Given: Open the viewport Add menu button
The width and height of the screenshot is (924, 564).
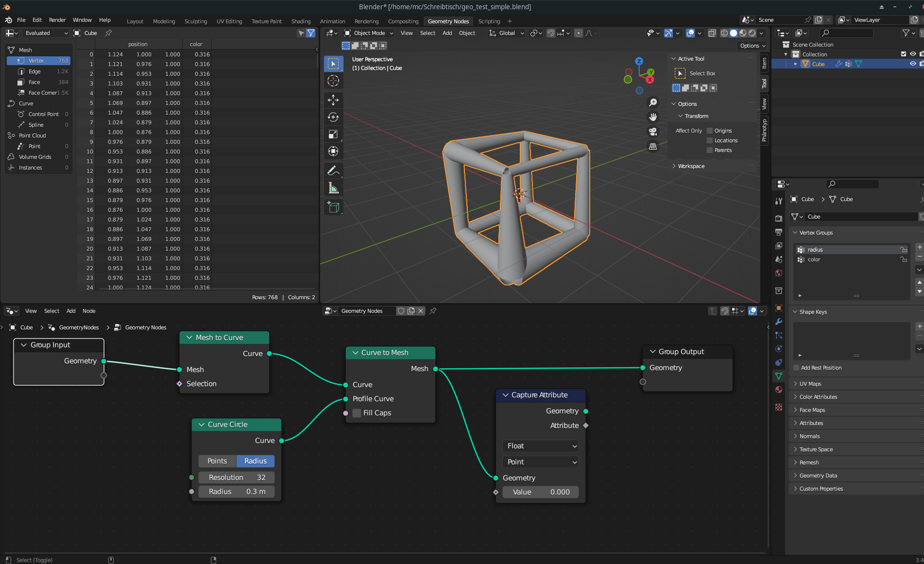Looking at the screenshot, I should click(x=447, y=33).
